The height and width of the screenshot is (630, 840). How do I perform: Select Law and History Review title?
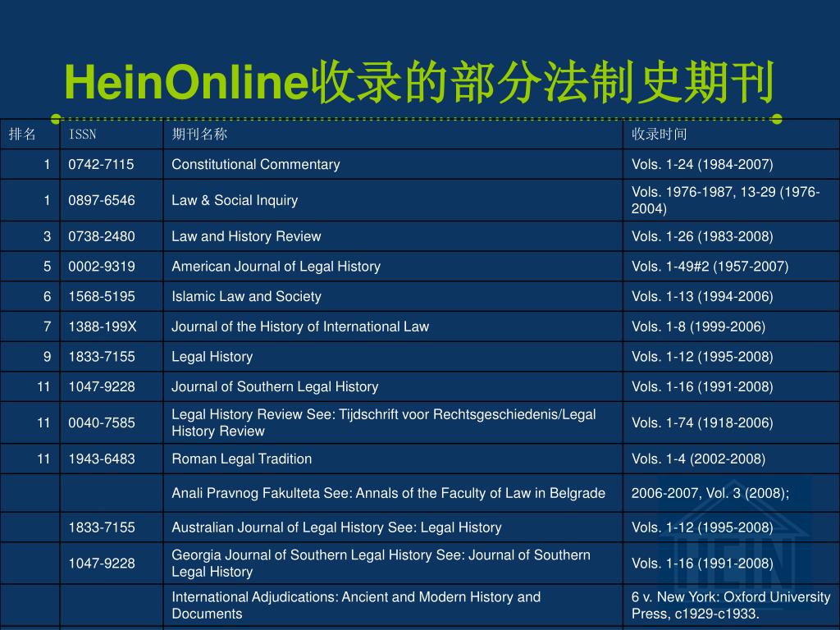[x=246, y=236]
